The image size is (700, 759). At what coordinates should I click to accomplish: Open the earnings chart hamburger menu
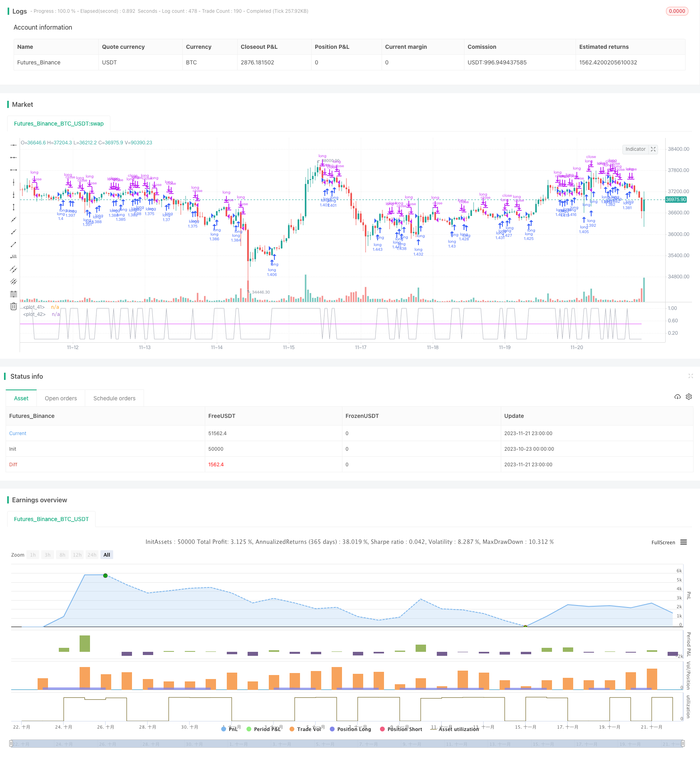pos(684,542)
